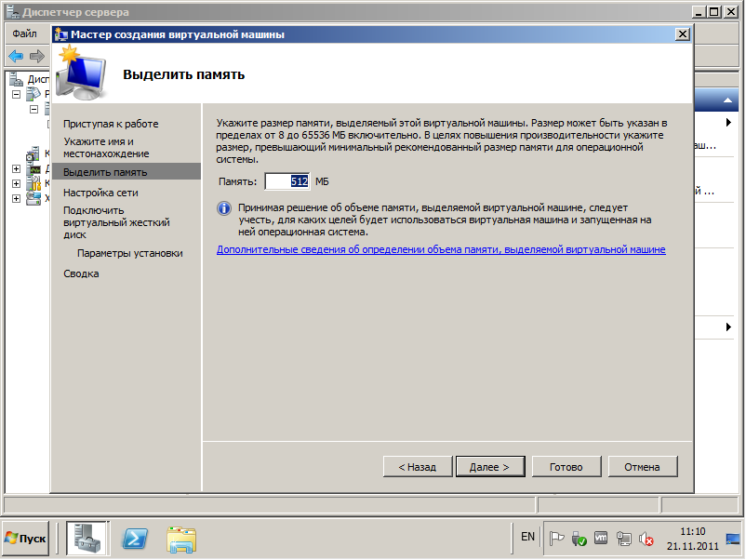Image resolution: width=746 pixels, height=560 pixels.
Task: Expand the bottom tree node with plus sign
Action: point(16,198)
